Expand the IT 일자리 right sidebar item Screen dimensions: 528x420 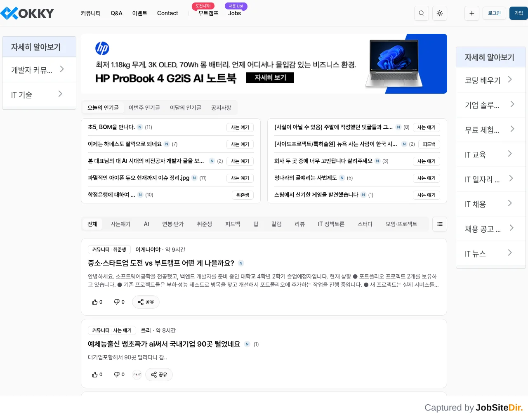[x=491, y=179]
